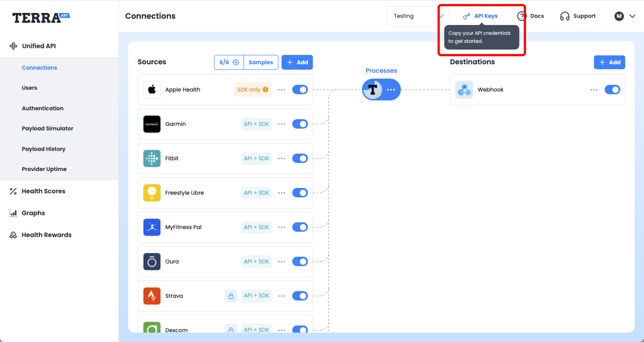Click the API Keys key icon
The height and width of the screenshot is (342, 644).
[466, 16]
